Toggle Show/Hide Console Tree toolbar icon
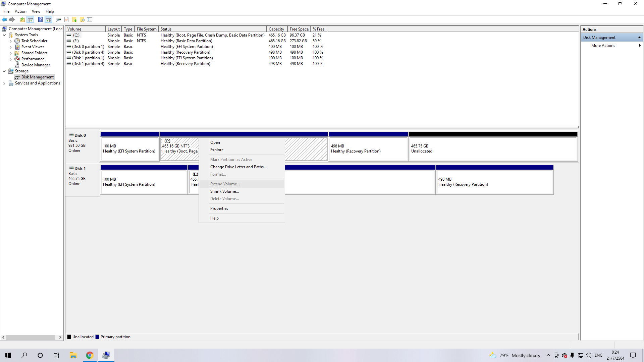644x362 pixels. (31, 19)
